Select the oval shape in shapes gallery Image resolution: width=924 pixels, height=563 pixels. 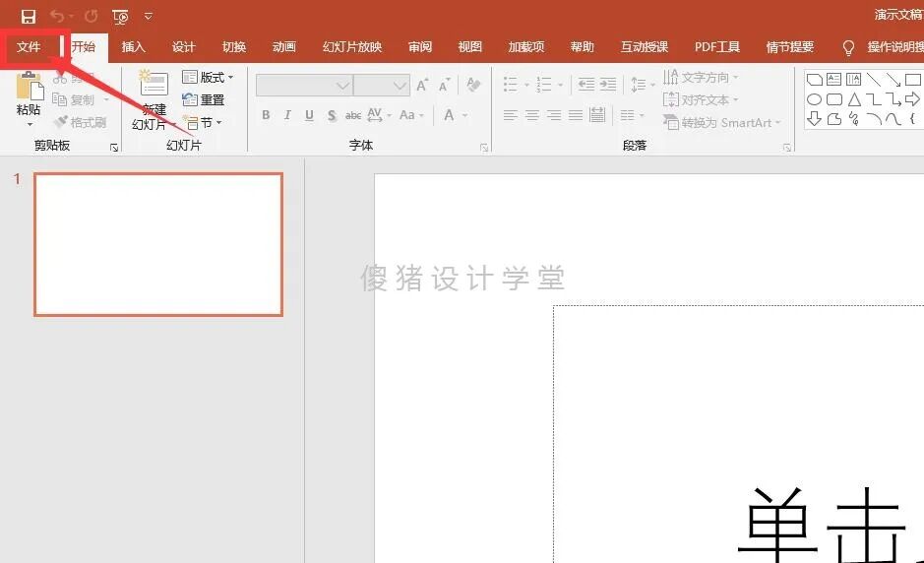(x=815, y=99)
